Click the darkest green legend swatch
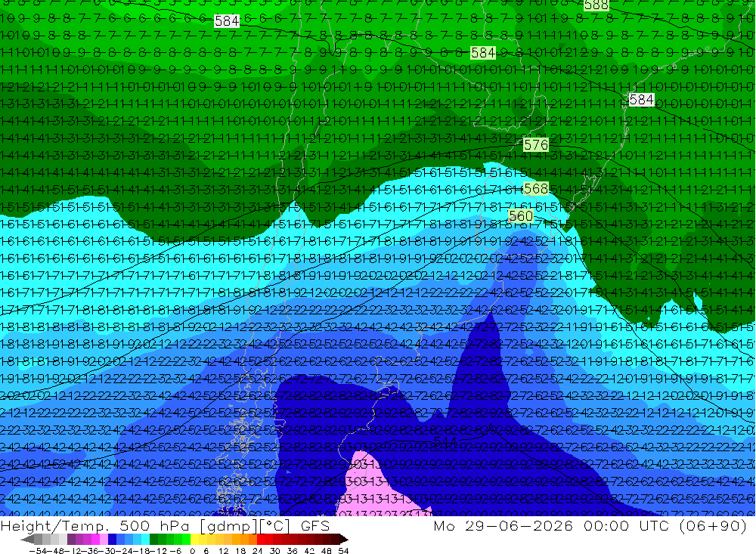 (x=153, y=540)
